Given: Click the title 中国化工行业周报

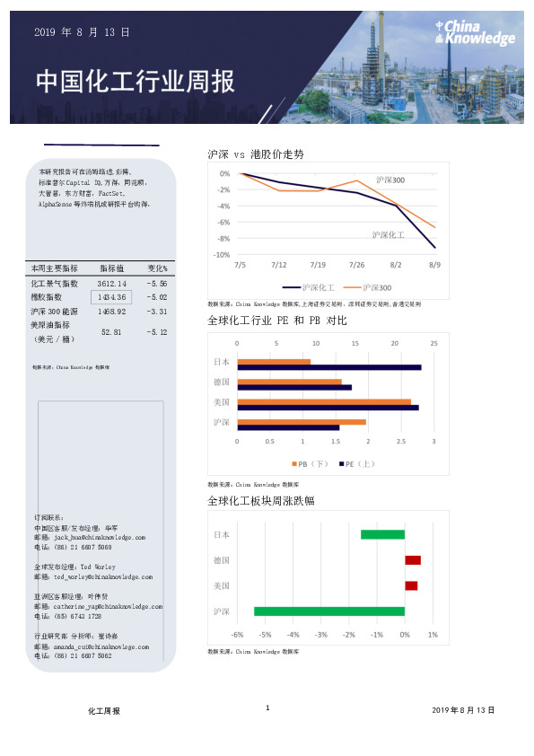Looking at the screenshot, I should (x=136, y=81).
